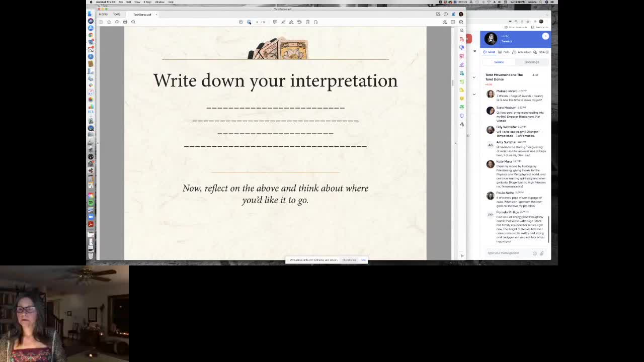Click the emoji icon in message box
This screenshot has height=362, width=644.
point(535,253)
